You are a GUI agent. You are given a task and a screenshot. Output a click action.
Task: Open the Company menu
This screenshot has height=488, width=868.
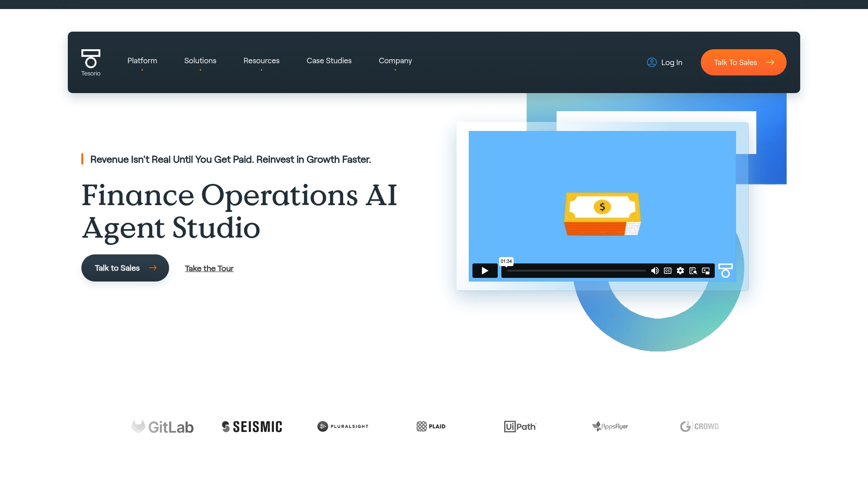coord(395,61)
